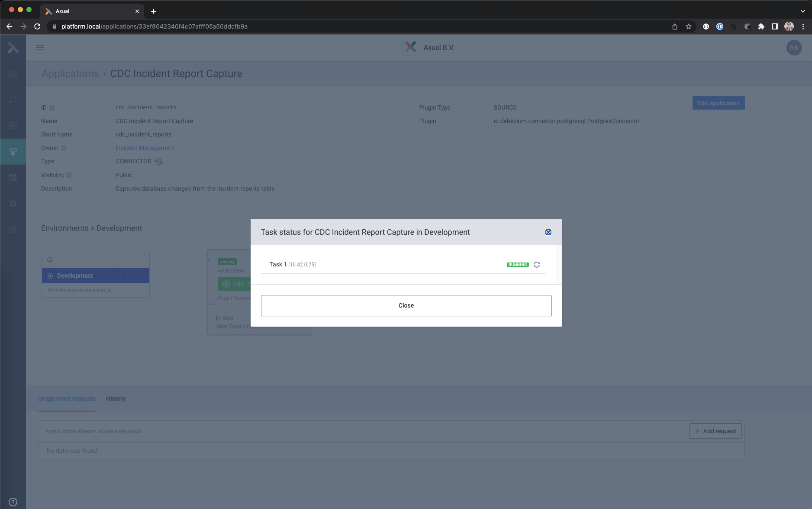
Task: Click the RUNNING status badge for Task 1
Action: tap(518, 265)
